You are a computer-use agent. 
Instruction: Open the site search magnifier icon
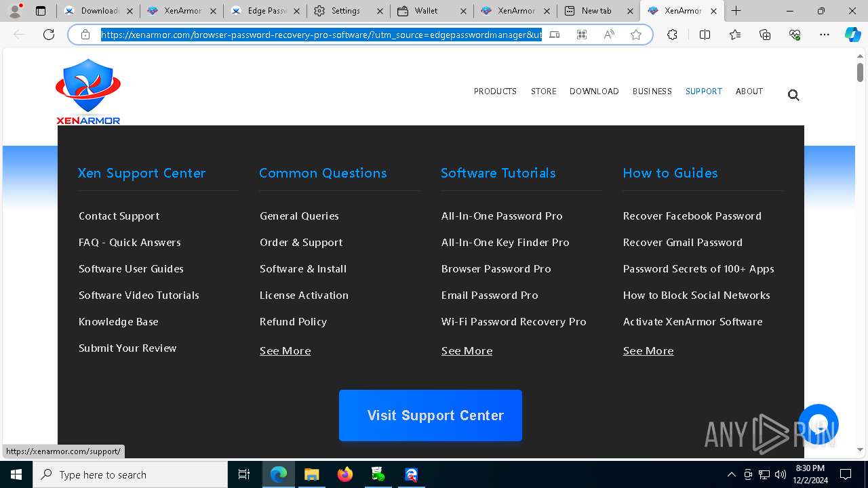coord(793,95)
